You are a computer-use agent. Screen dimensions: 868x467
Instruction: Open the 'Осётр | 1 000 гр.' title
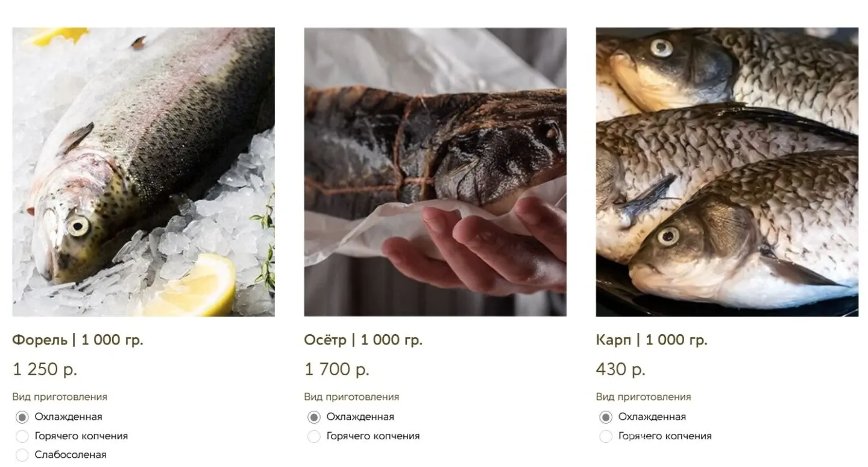pyautogui.click(x=363, y=340)
